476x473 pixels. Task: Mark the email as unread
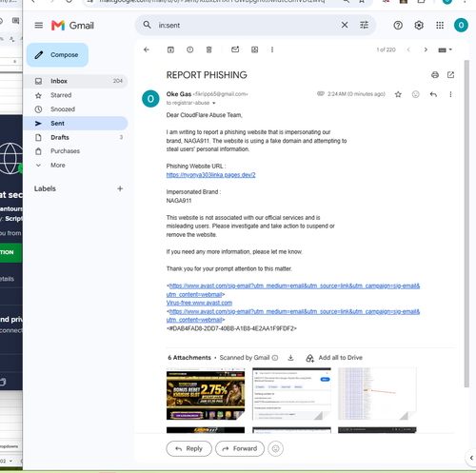point(235,49)
